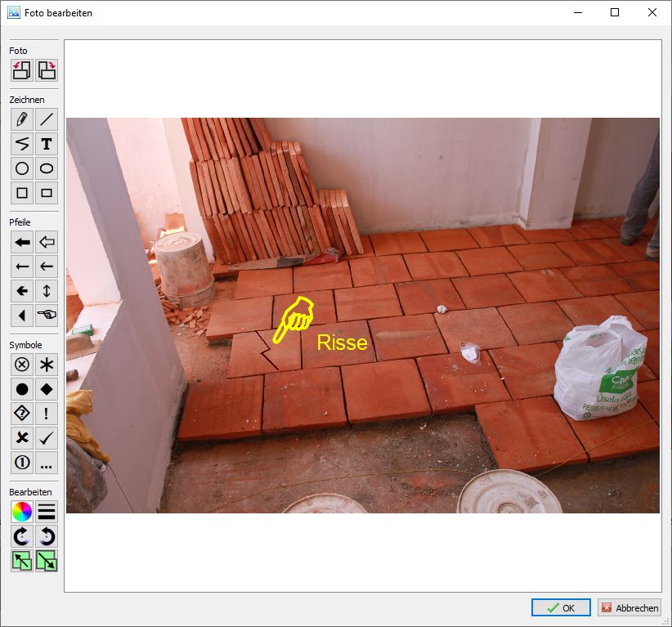Confirm edits with the OK button

point(561,607)
